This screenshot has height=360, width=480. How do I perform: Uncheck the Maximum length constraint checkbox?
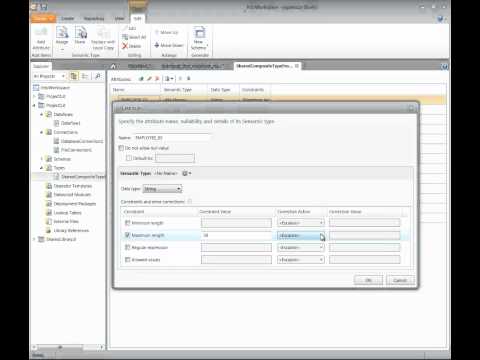[127, 235]
